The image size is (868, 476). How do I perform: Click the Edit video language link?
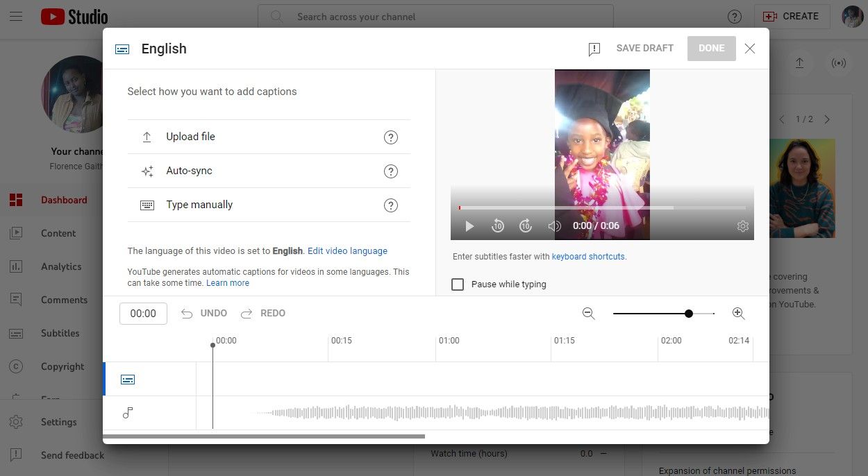(347, 250)
